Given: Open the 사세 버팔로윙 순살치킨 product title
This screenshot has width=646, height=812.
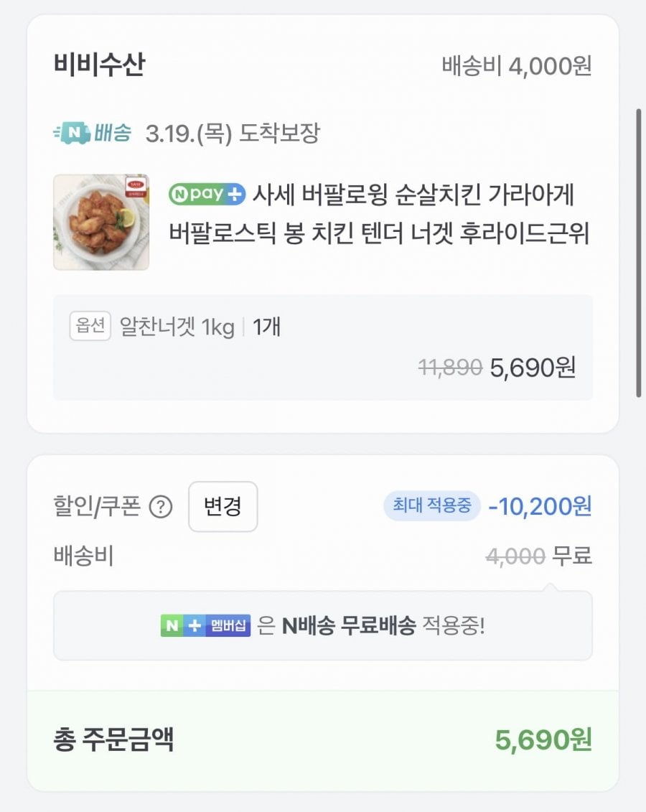Looking at the screenshot, I should [x=379, y=214].
